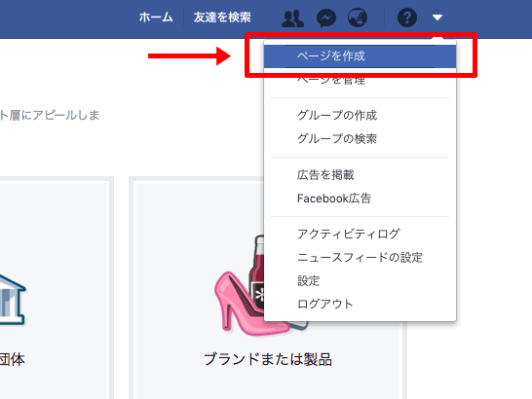The image size is (532, 399).
Task: Open the Messenger icon
Action: point(326,18)
